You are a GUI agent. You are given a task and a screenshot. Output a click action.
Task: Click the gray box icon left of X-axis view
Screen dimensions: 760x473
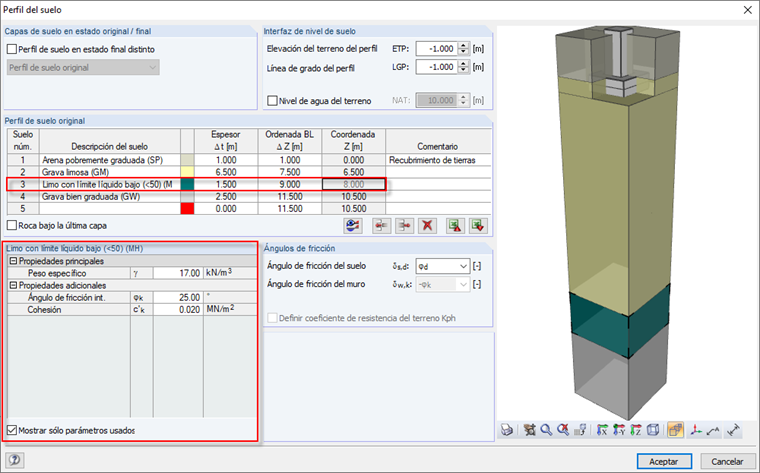click(x=580, y=429)
